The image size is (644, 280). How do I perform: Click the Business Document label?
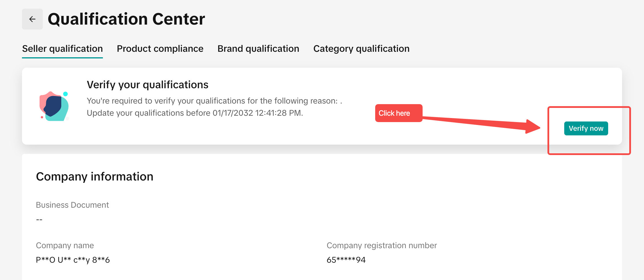coord(72,205)
